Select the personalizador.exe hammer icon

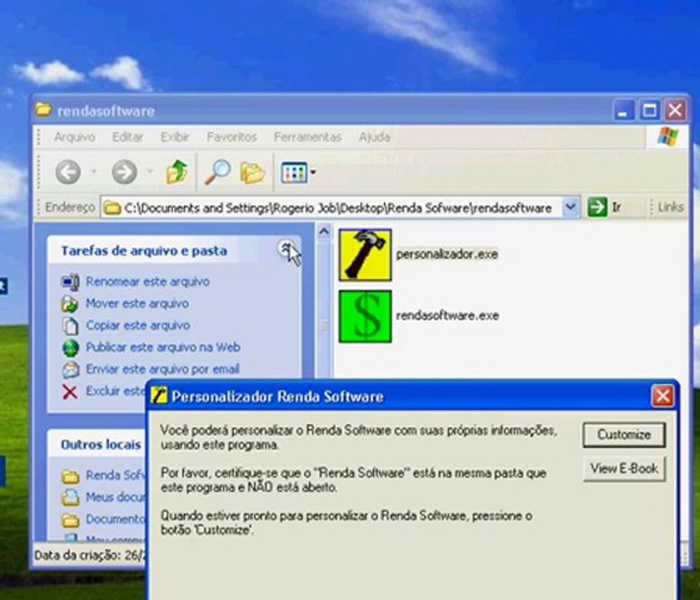pyautogui.click(x=365, y=255)
